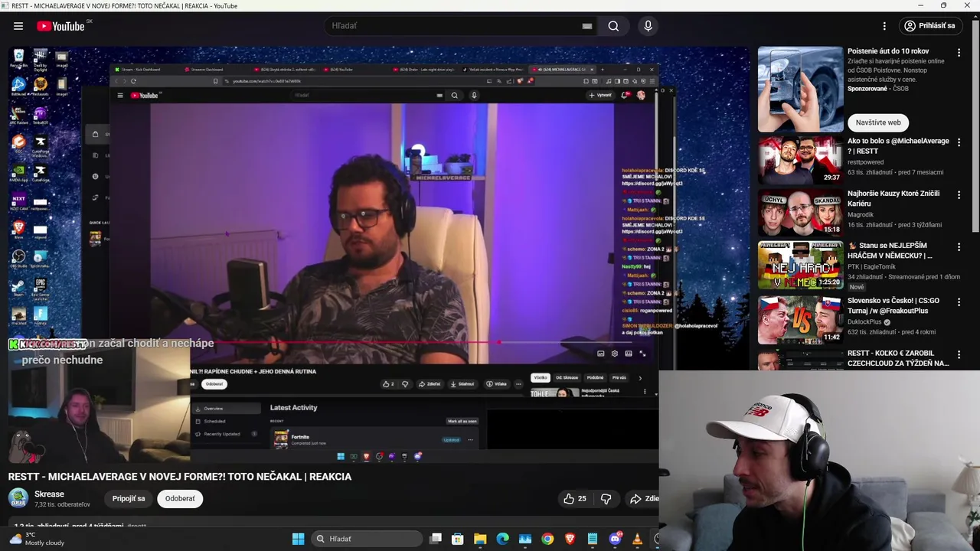
Task: Open the ČSOB car insurance ad thumbnail
Action: [x=800, y=89]
